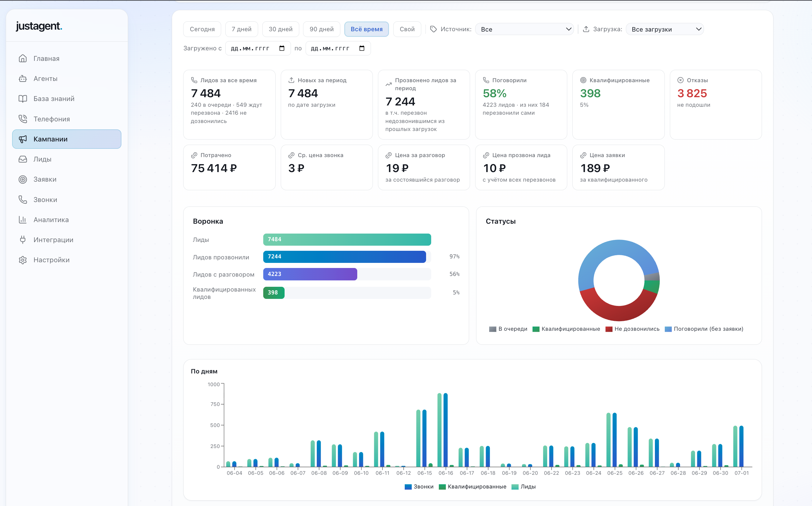Toggle Квалифицированные in Статусы legend
The height and width of the screenshot is (506, 812).
click(566, 329)
